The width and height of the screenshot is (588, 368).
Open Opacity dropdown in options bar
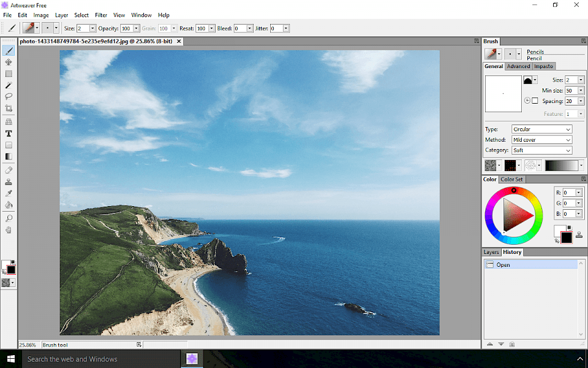(x=136, y=28)
